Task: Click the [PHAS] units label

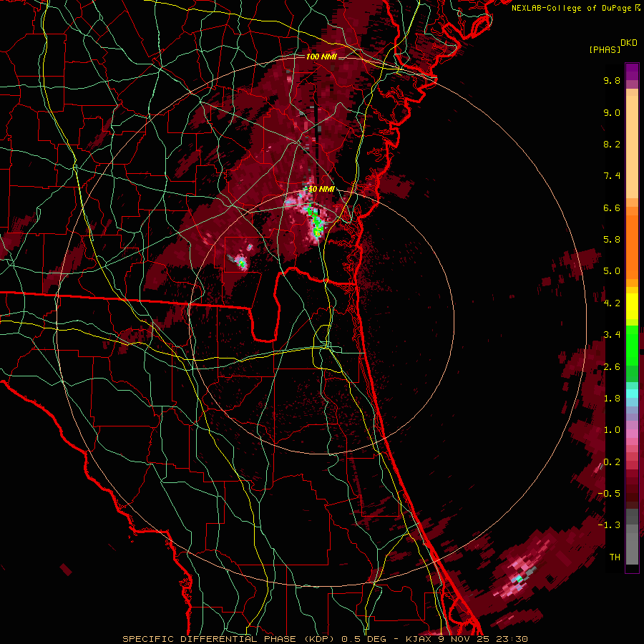Action: point(605,50)
